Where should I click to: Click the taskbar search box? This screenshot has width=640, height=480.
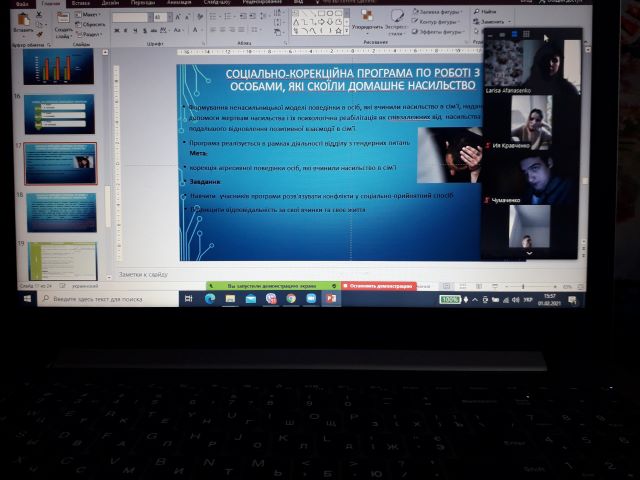(x=109, y=299)
